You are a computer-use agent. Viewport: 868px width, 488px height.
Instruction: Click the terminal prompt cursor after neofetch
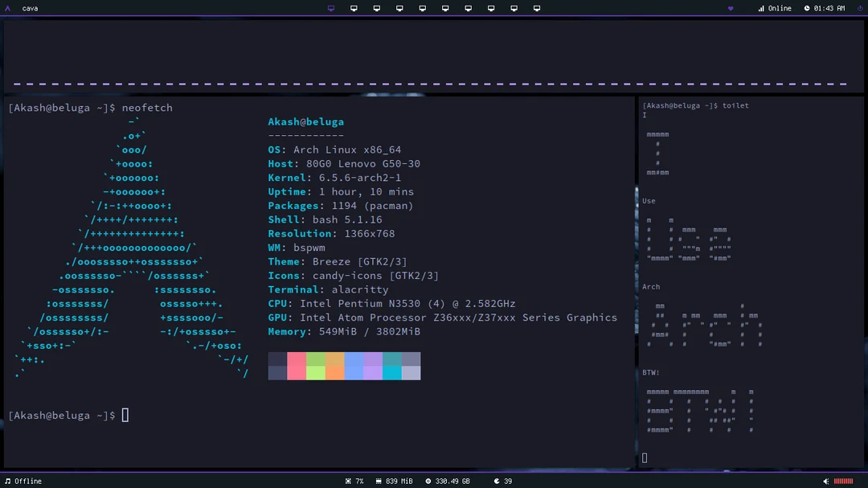(x=125, y=415)
